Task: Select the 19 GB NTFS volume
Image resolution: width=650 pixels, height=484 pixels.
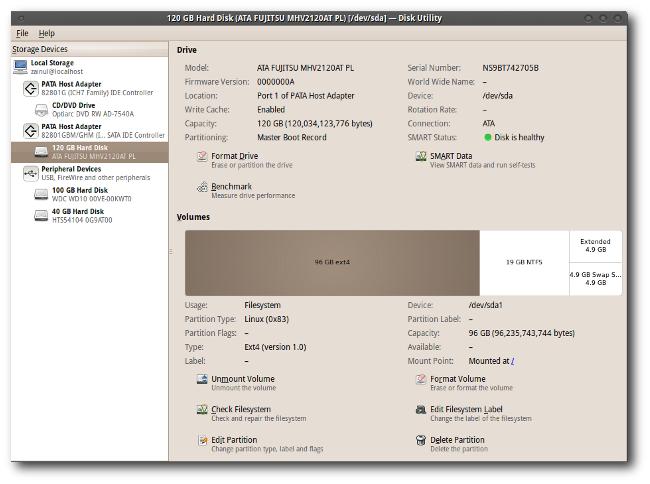Action: pyautogui.click(x=523, y=262)
